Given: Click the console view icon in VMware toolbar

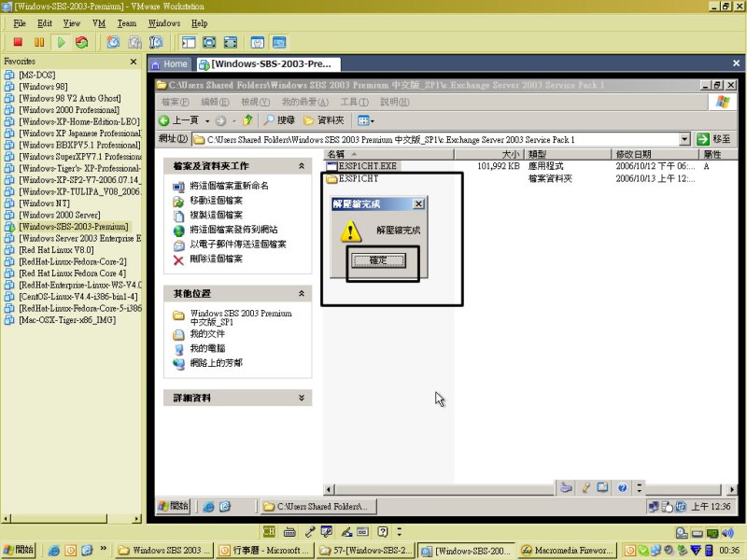Looking at the screenshot, I should pyautogui.click(x=279, y=42).
